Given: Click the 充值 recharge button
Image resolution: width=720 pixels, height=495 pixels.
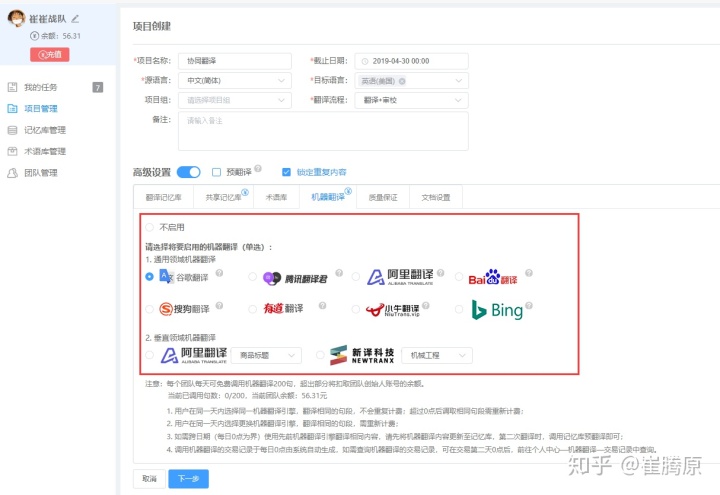Looking at the screenshot, I should point(50,55).
